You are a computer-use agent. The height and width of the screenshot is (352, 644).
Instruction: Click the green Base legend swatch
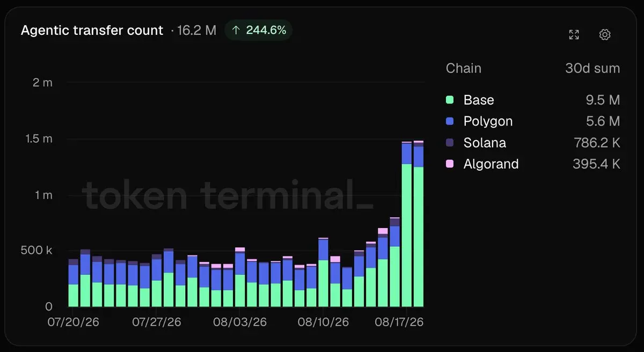(450, 100)
